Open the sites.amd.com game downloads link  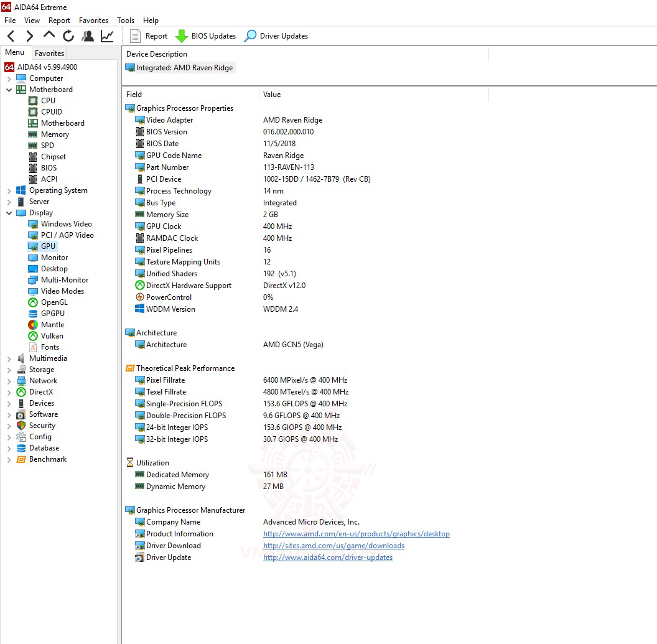tap(333, 546)
